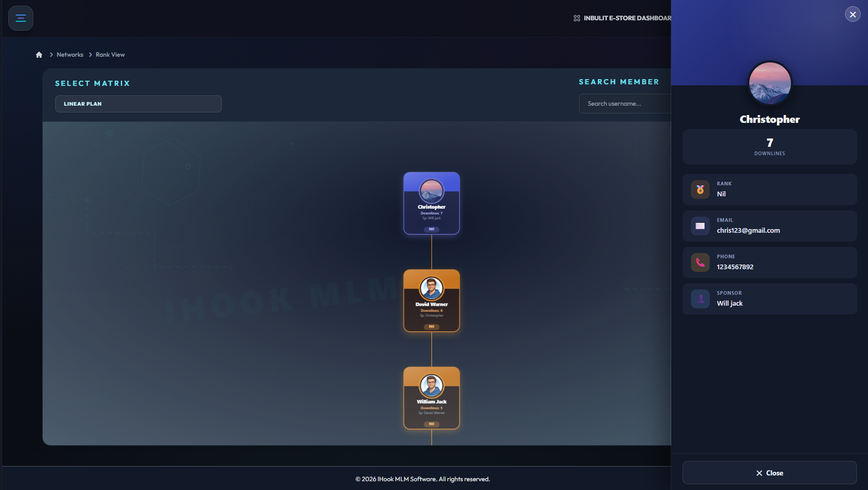Click William Jack's avatar photo
Screen dimensions: 868x490
point(432,386)
